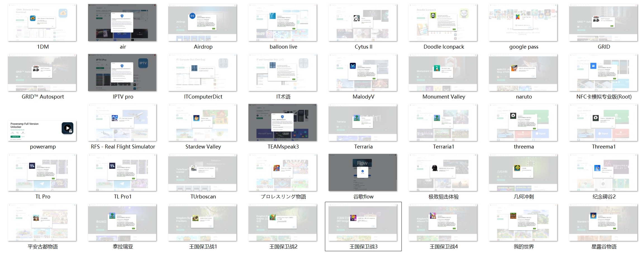The image size is (644, 259).
Task: Open the 我的世界 thumbnail
Action: pos(523,222)
